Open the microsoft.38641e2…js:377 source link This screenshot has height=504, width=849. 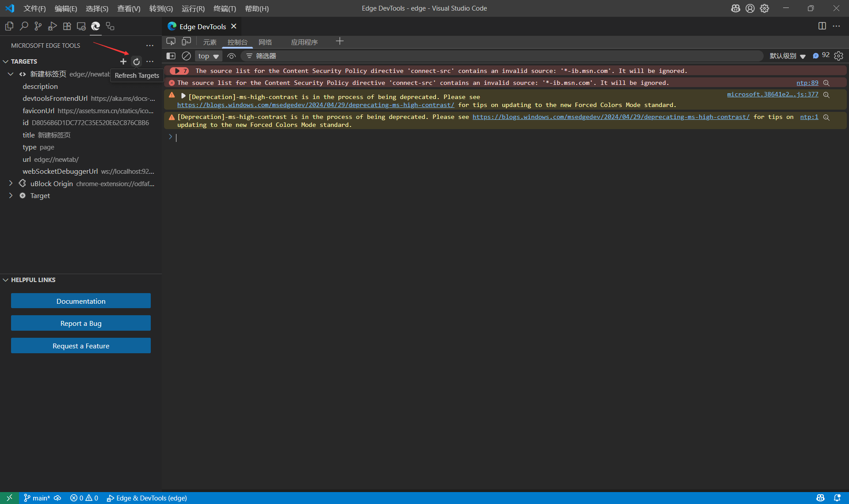[773, 94]
